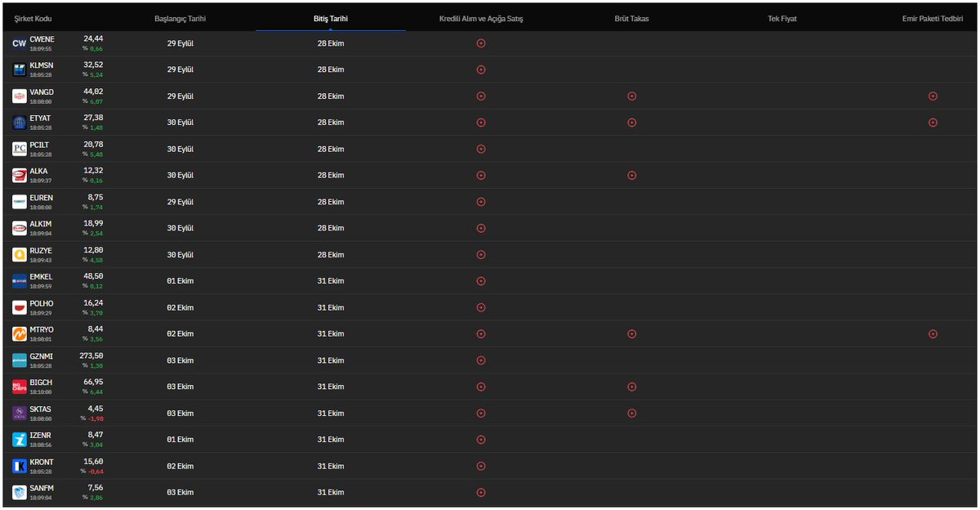Click SANFM Kredili Alım ve Açığa Satış marker
This screenshot has width=980, height=510.
(x=481, y=493)
